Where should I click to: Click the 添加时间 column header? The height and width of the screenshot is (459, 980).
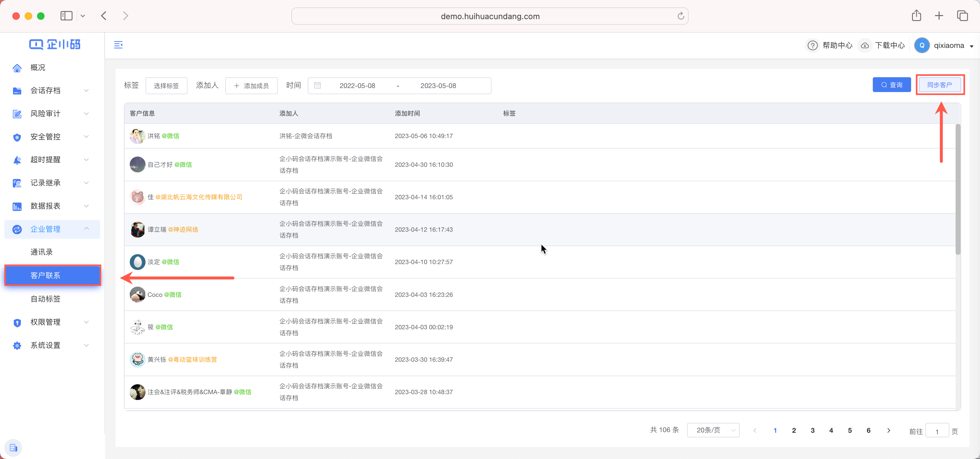pyautogui.click(x=408, y=113)
